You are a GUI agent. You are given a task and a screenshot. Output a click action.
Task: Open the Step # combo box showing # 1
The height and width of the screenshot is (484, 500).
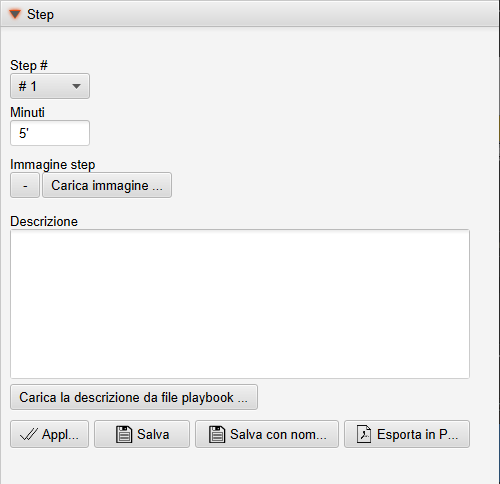[50, 86]
